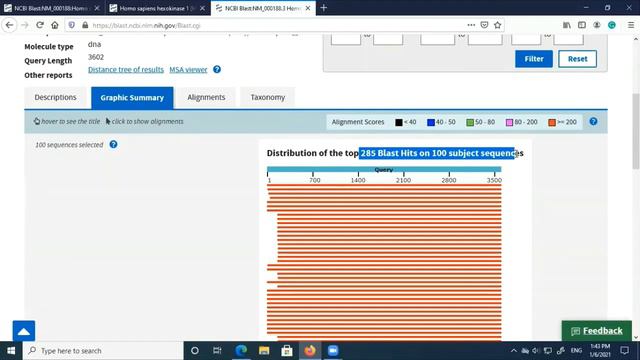Click the Windows taskbar search box
The height and width of the screenshot is (360, 640).
(103, 351)
